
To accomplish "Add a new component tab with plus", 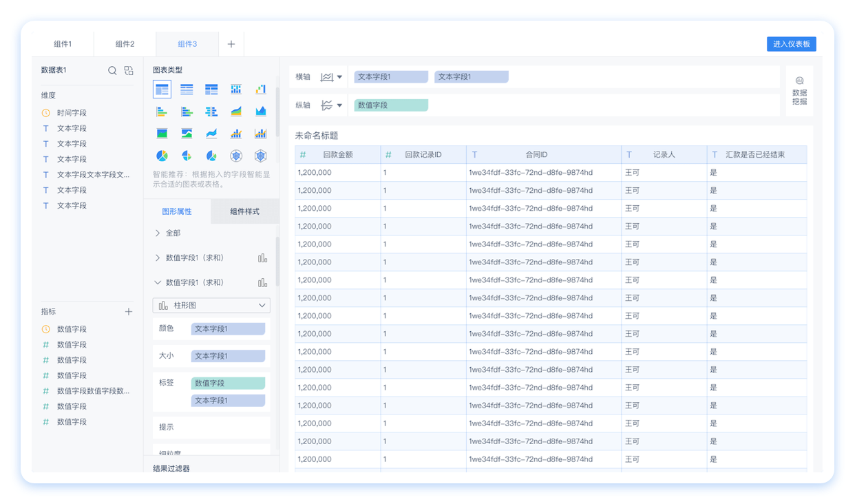I will click(x=231, y=44).
